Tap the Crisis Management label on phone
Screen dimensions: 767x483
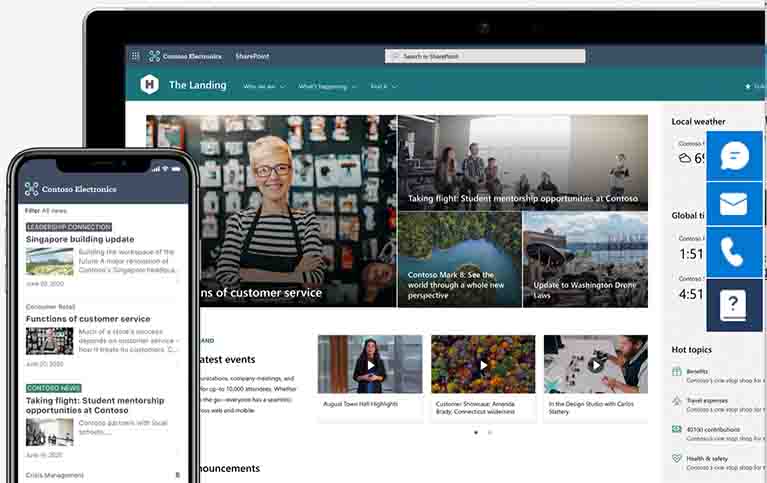(x=55, y=475)
